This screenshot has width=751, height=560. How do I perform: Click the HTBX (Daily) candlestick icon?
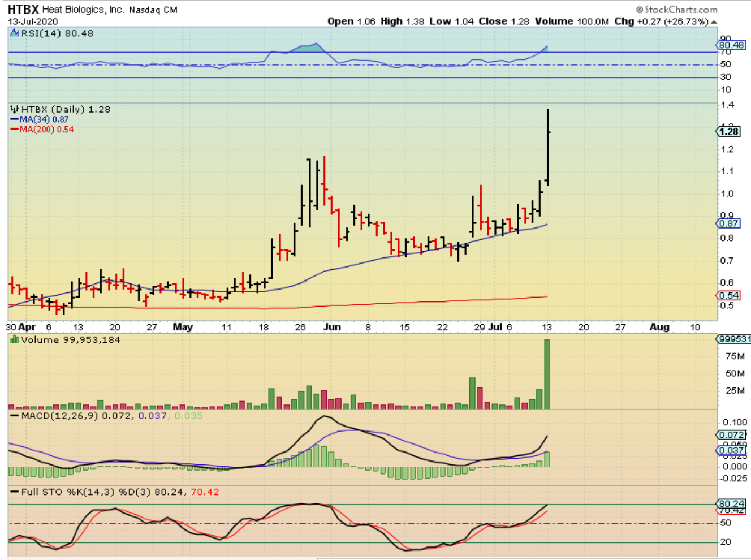(15, 109)
